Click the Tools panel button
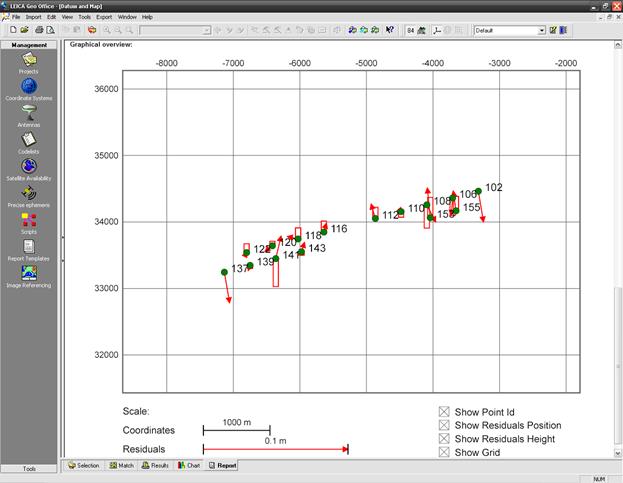This screenshot has width=623, height=483. pos(30,468)
